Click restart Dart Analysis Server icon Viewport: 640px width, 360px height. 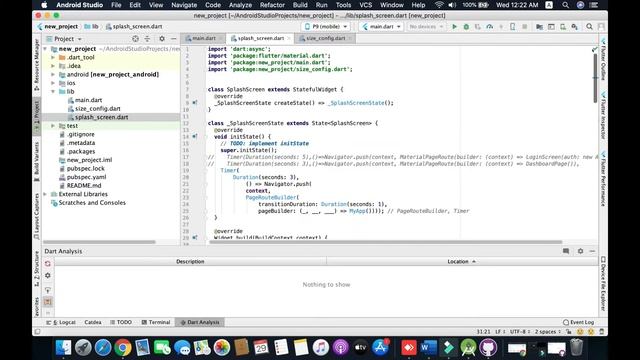pyautogui.click(x=48, y=264)
